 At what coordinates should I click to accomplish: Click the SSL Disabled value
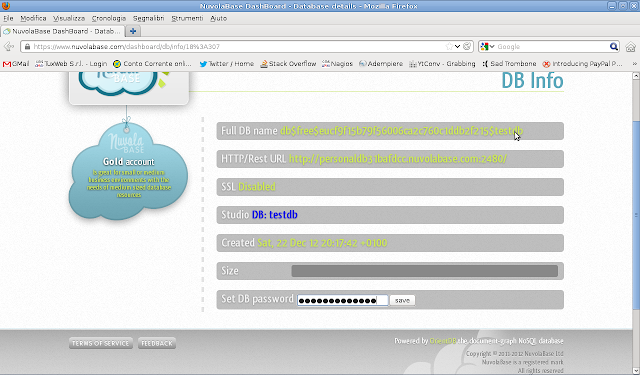[x=257, y=186]
